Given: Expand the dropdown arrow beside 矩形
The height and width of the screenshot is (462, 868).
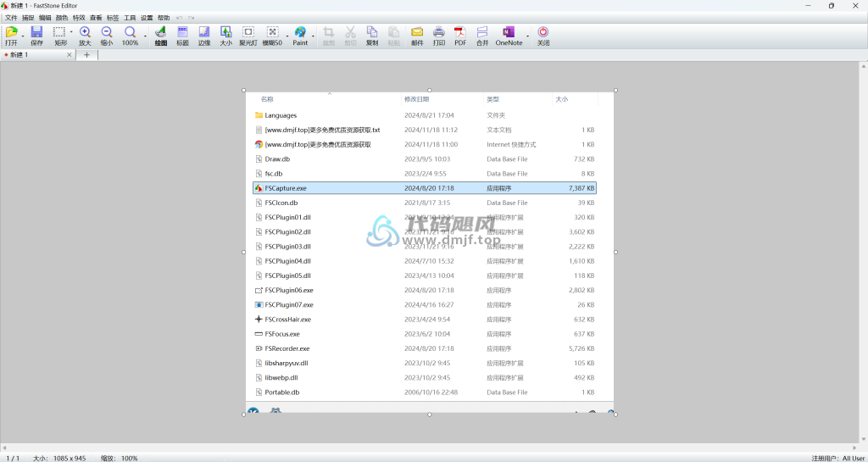Looking at the screenshot, I should (71, 32).
